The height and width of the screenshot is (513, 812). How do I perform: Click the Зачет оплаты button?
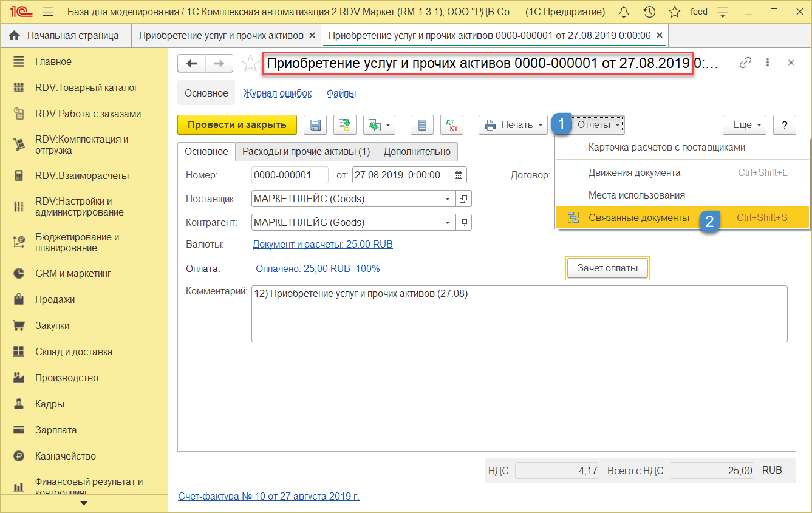click(x=607, y=268)
